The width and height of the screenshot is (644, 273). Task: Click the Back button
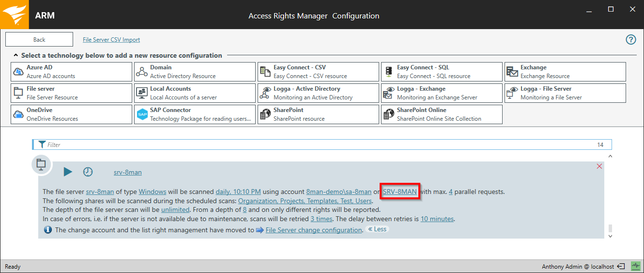[x=39, y=40]
